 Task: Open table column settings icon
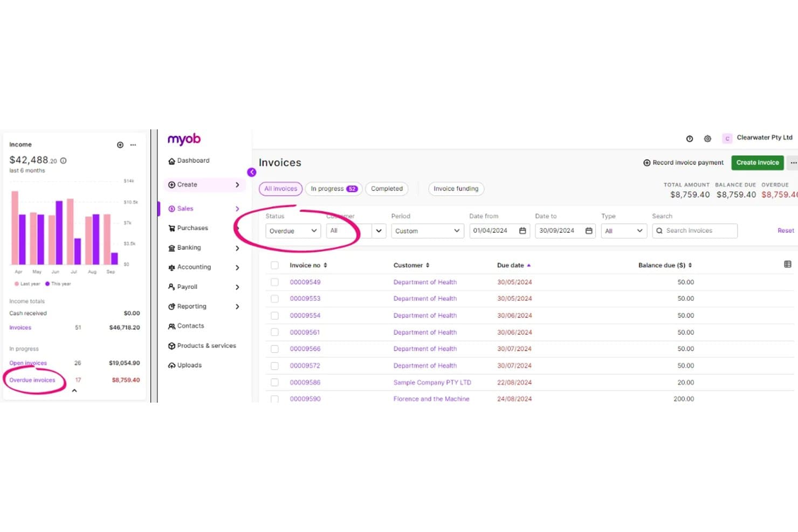pyautogui.click(x=788, y=264)
